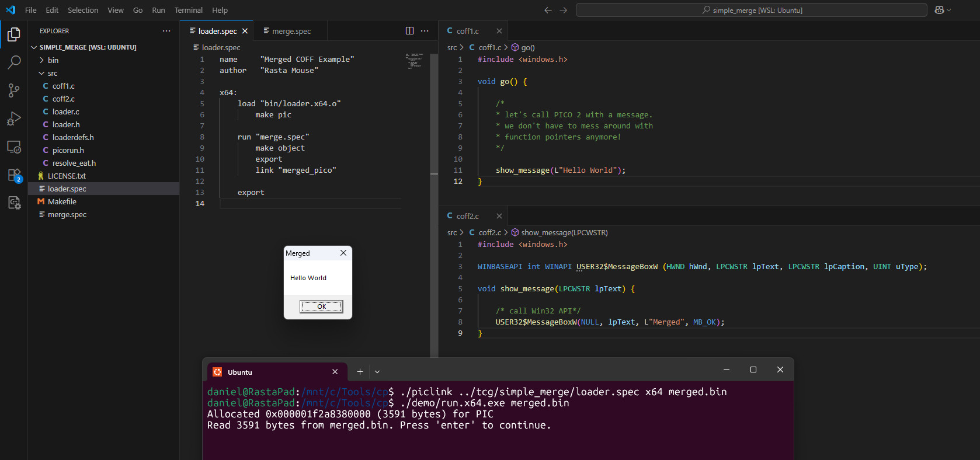The height and width of the screenshot is (460, 980).
Task: Collapse the src folder
Action: point(53,73)
